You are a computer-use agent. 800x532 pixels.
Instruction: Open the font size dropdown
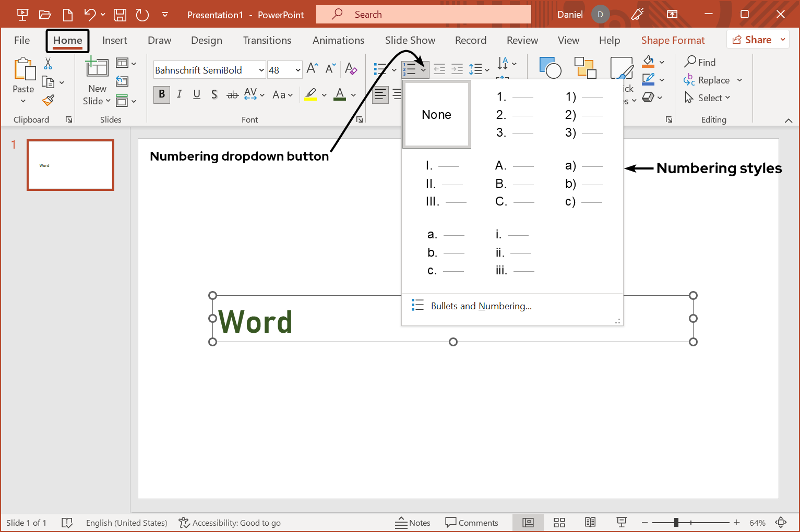298,70
